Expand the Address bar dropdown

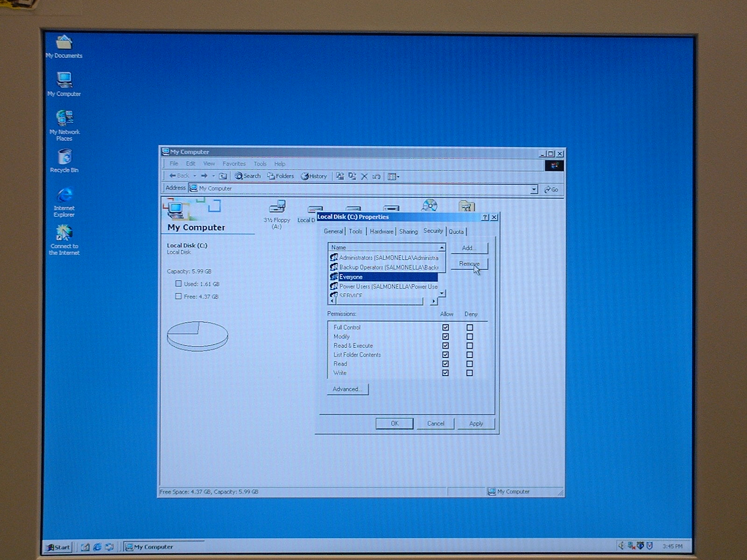[x=534, y=189]
